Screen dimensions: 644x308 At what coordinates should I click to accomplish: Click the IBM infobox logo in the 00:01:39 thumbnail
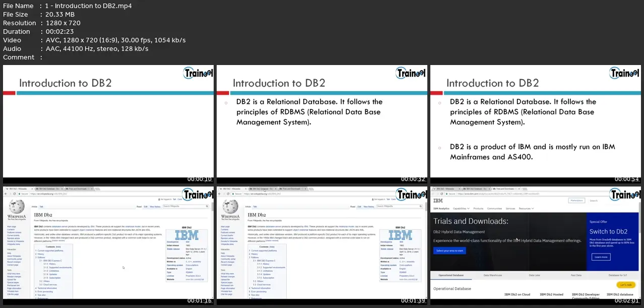click(399, 235)
